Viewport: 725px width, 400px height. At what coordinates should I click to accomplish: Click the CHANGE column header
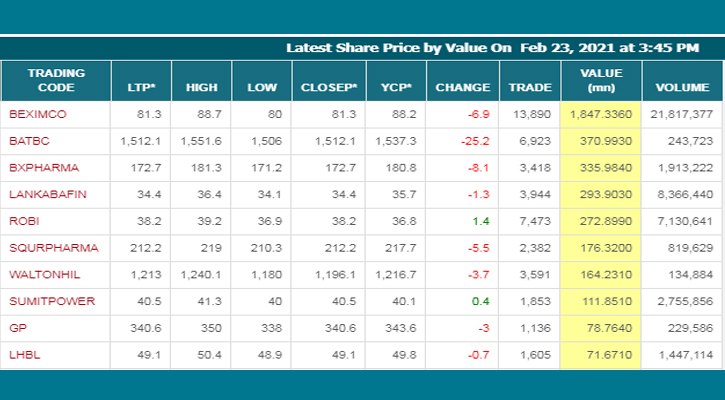pyautogui.click(x=462, y=87)
